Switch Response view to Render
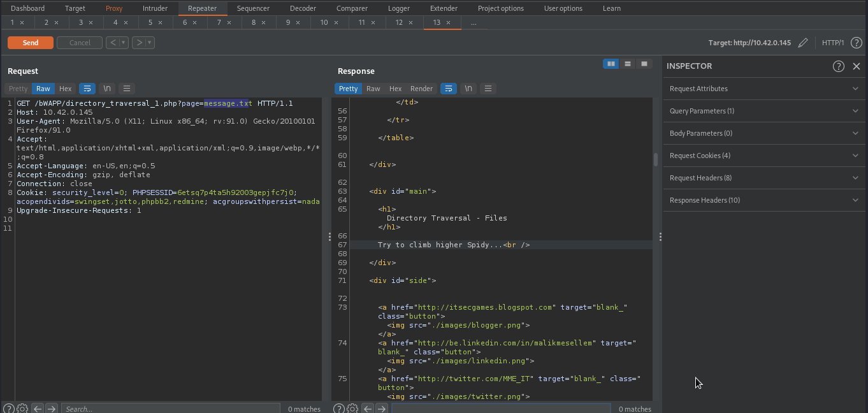868x413 pixels. pos(421,89)
